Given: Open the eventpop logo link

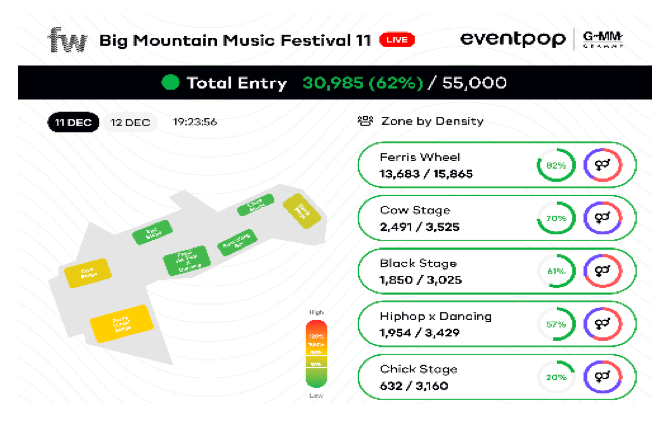Looking at the screenshot, I should 513,39.
